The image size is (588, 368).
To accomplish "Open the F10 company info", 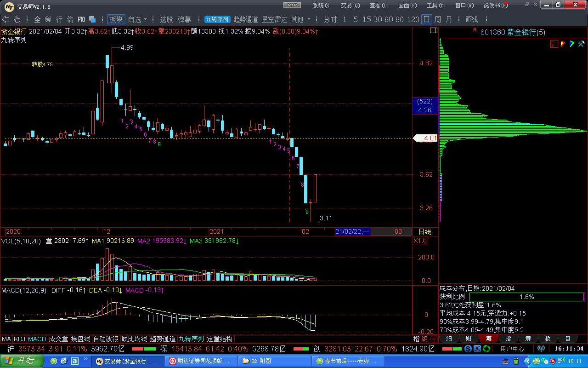I will click(81, 19).
